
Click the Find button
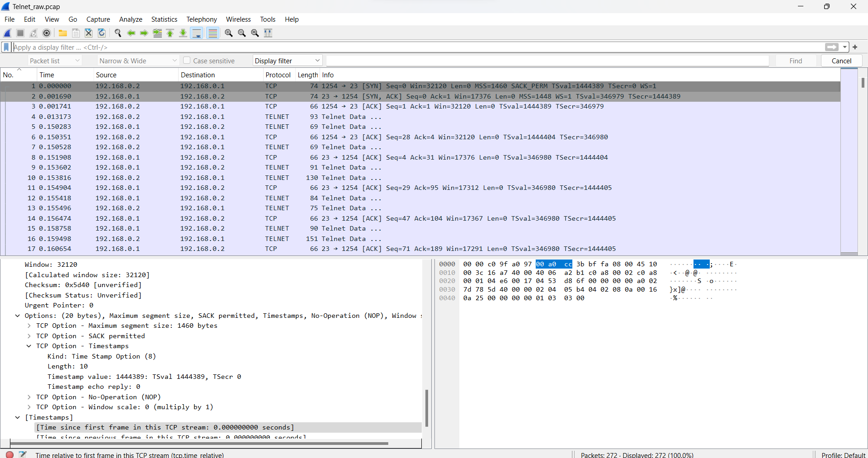pyautogui.click(x=796, y=61)
